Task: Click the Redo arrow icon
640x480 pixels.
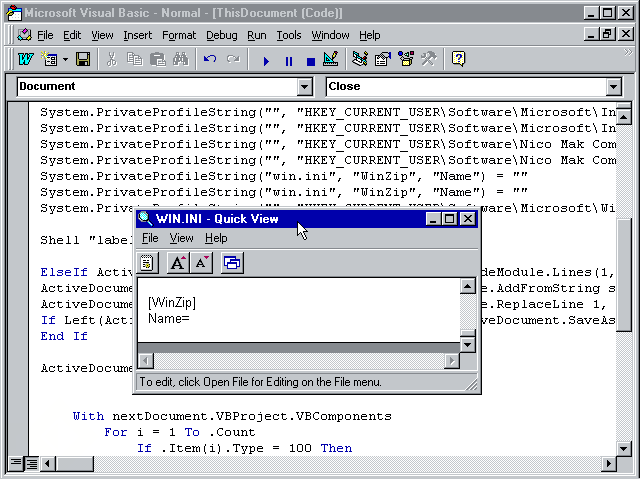Action: pyautogui.click(x=233, y=59)
